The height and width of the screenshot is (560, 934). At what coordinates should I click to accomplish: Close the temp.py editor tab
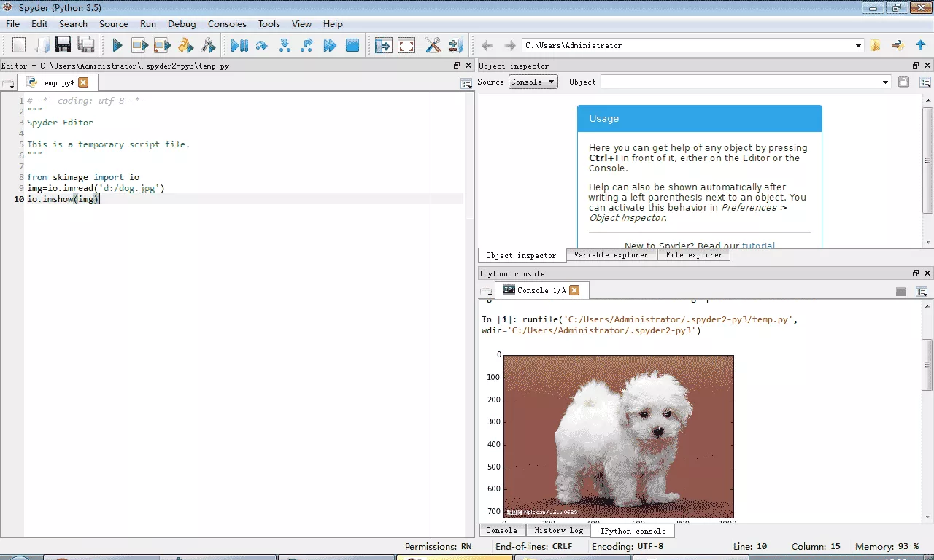(x=83, y=82)
